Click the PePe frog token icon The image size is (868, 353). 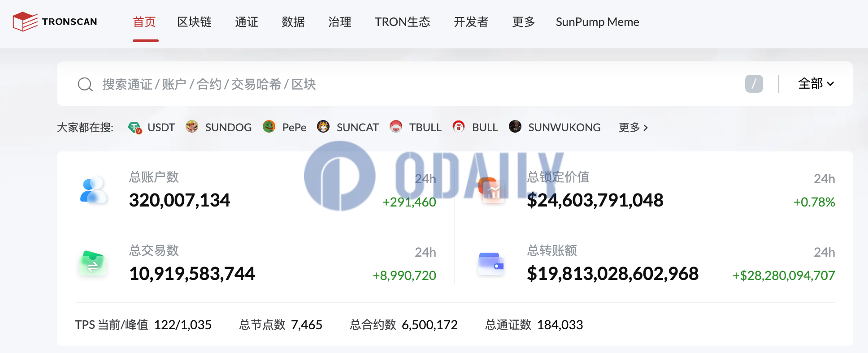pyautogui.click(x=269, y=127)
